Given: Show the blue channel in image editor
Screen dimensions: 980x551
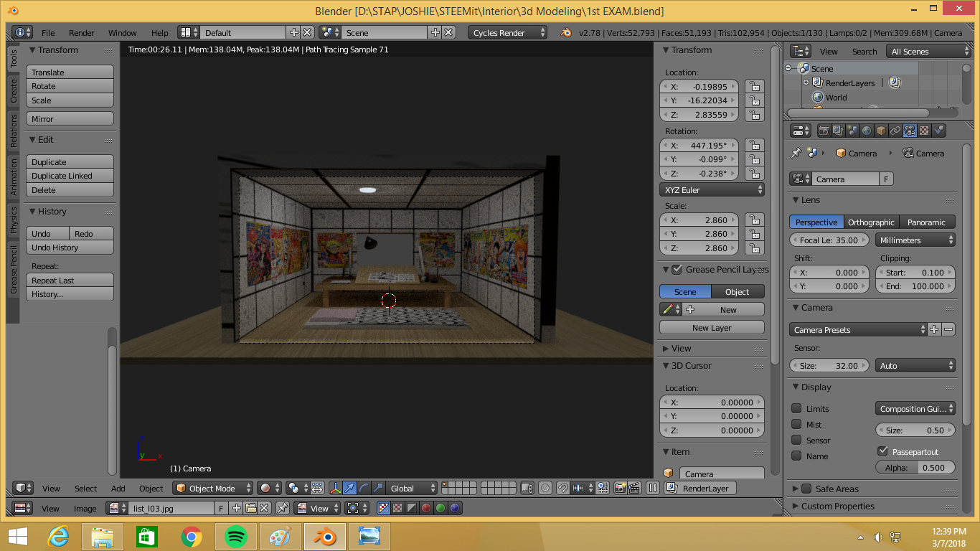Looking at the screenshot, I should (455, 508).
